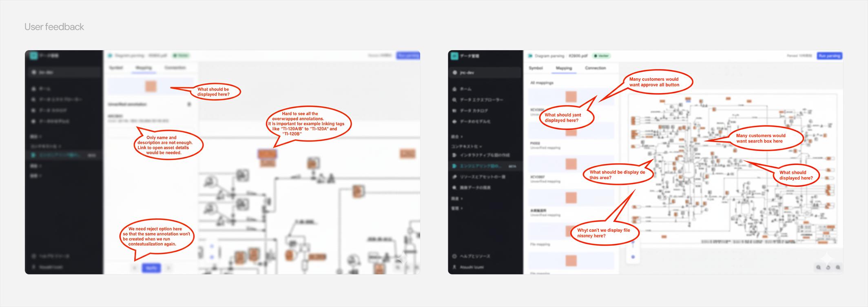Click the Vector badge in right mockup

click(601, 56)
